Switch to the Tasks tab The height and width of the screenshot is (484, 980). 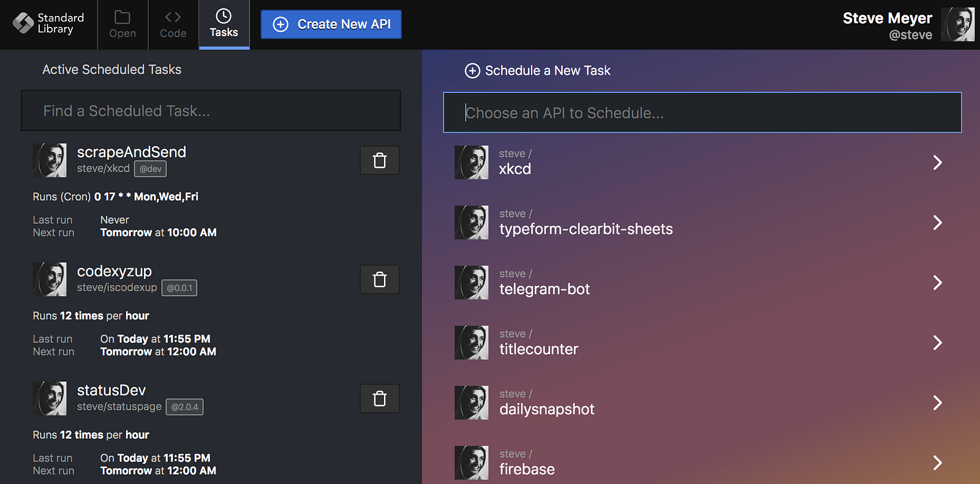pos(224,24)
